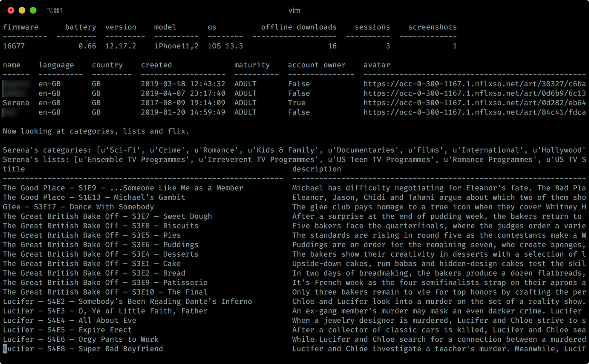
Task: Place cursor on 'Now looking at categories' line
Action: coord(96,131)
